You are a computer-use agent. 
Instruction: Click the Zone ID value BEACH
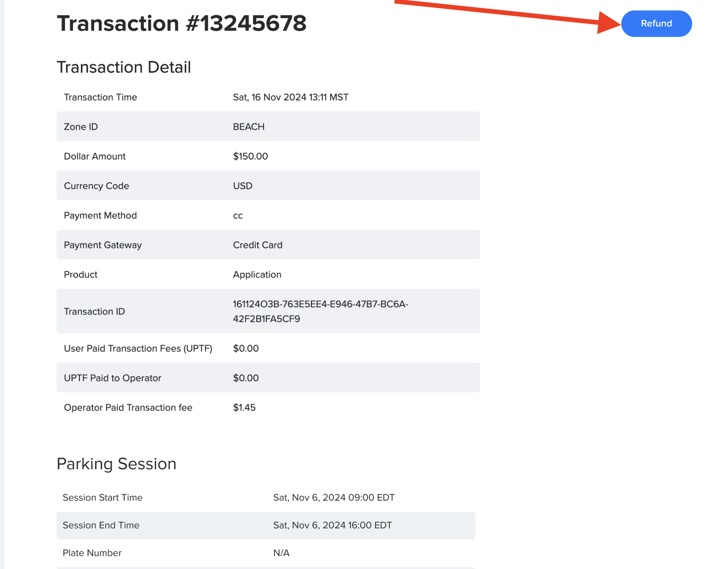(x=248, y=126)
